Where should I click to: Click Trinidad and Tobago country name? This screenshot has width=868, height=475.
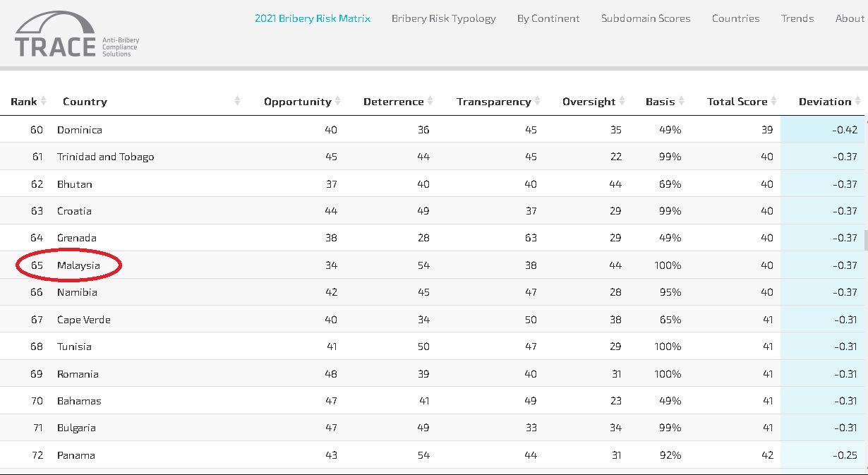(105, 157)
